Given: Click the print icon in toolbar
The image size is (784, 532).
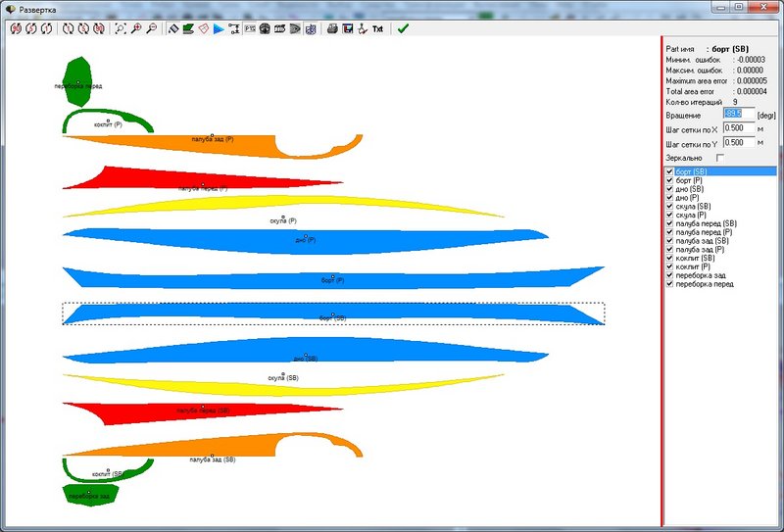Looking at the screenshot, I should (332, 28).
